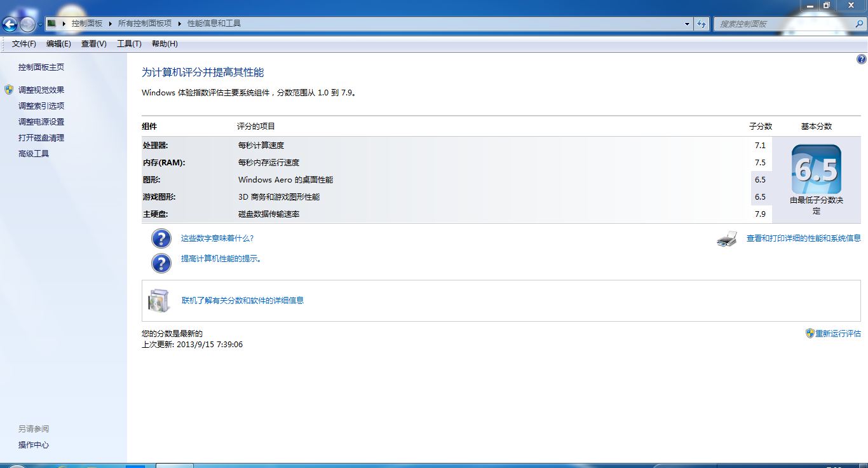Image resolution: width=868 pixels, height=468 pixels.
Task: Open the 工具(T) menu
Action: (129, 44)
